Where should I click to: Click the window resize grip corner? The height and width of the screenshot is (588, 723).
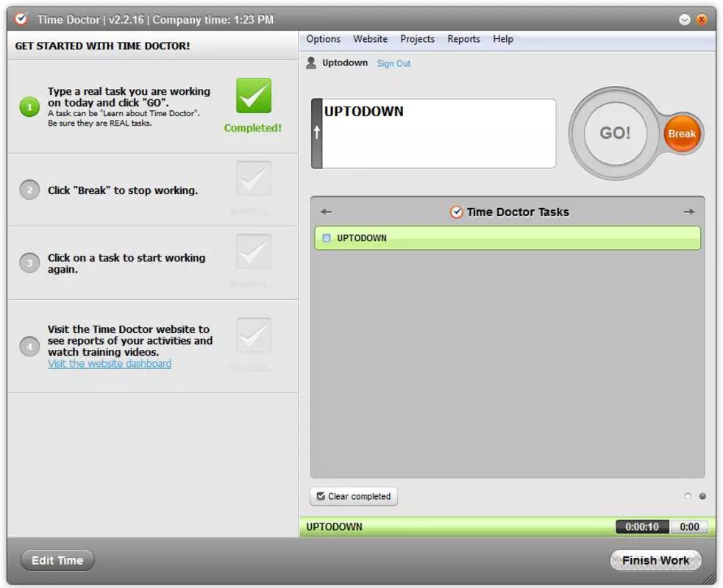click(710, 578)
